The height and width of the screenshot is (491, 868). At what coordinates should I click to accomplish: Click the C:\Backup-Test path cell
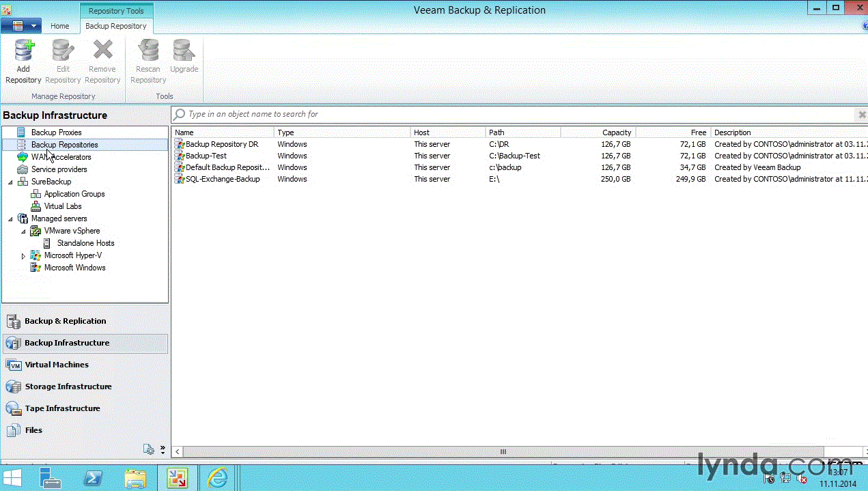point(514,156)
